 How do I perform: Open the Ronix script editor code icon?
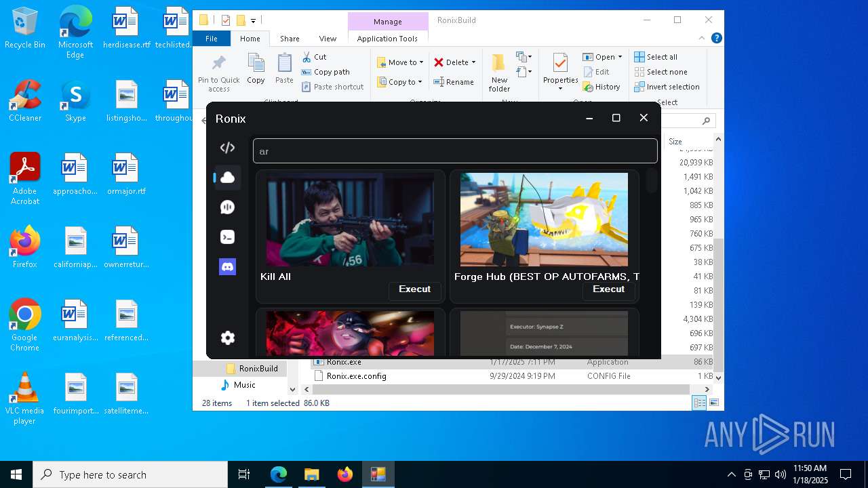(228, 148)
